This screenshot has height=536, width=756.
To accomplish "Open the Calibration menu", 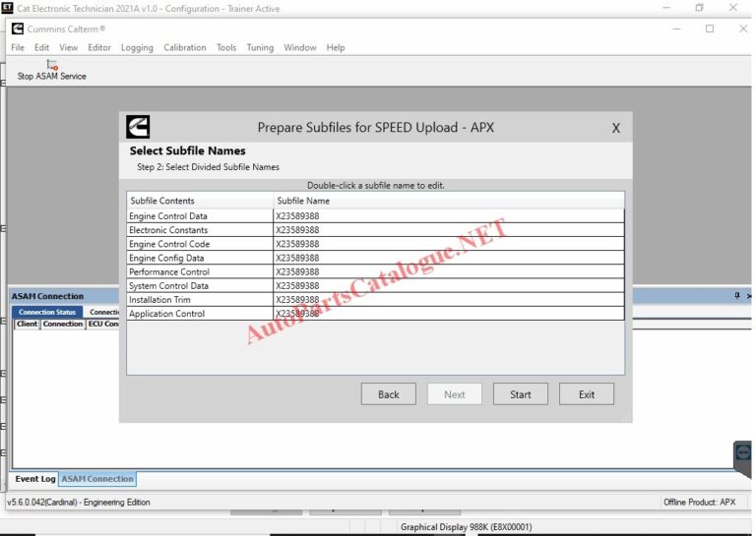I will pos(185,47).
